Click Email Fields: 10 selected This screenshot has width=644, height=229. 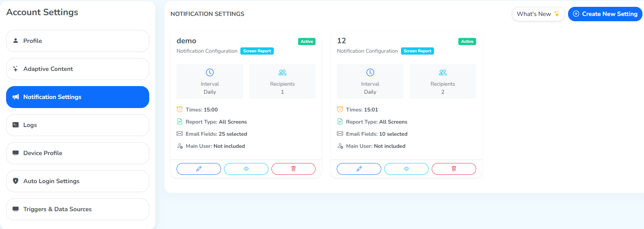(377, 134)
